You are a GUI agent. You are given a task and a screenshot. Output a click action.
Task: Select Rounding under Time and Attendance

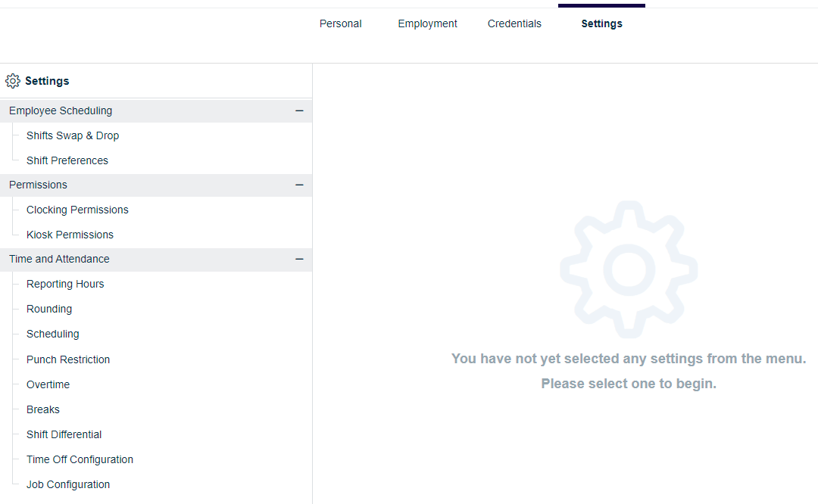point(49,309)
